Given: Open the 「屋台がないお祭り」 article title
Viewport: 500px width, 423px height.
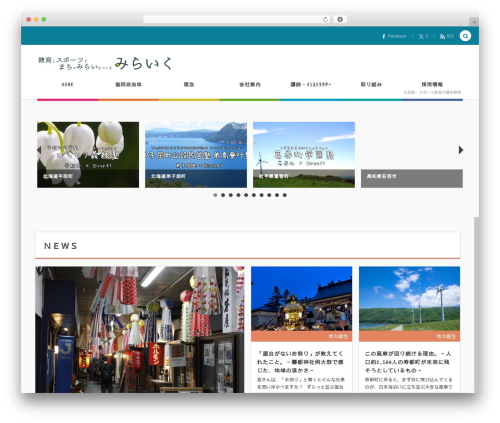Looking at the screenshot, I should coord(300,362).
